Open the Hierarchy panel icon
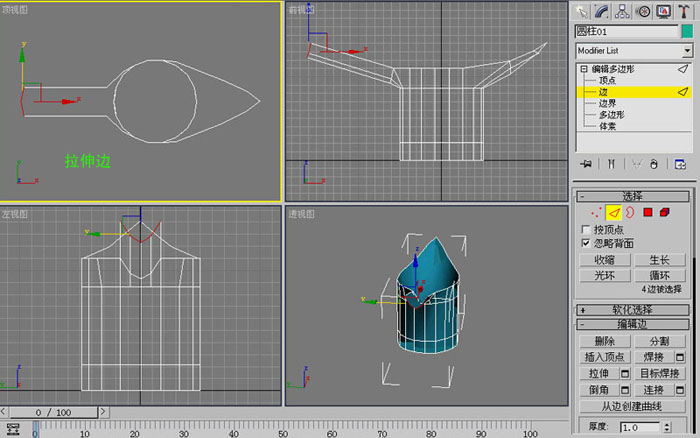Viewport: 700px width, 438px height. click(x=622, y=12)
